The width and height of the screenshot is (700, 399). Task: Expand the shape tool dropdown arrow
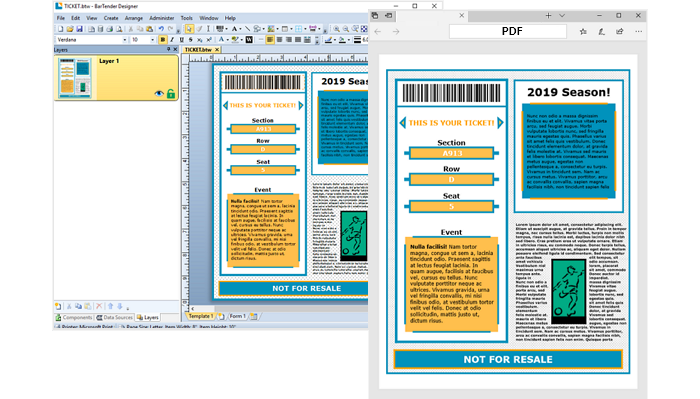263,29
